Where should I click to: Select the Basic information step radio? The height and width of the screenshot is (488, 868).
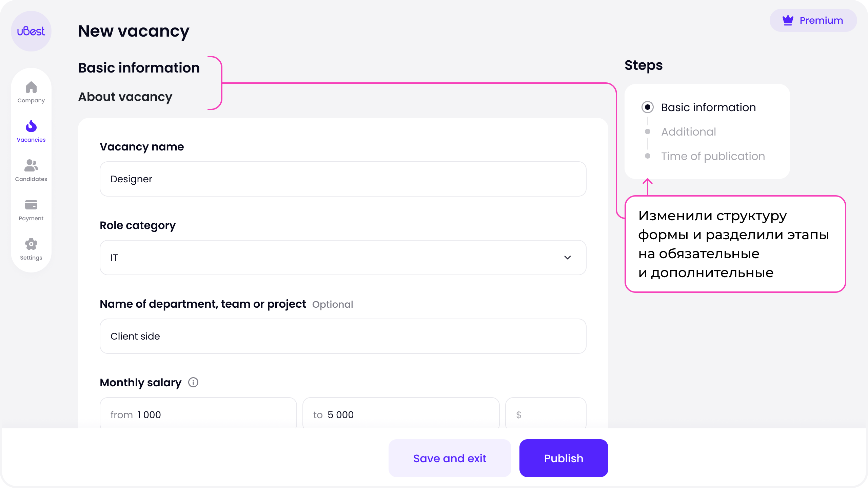647,107
